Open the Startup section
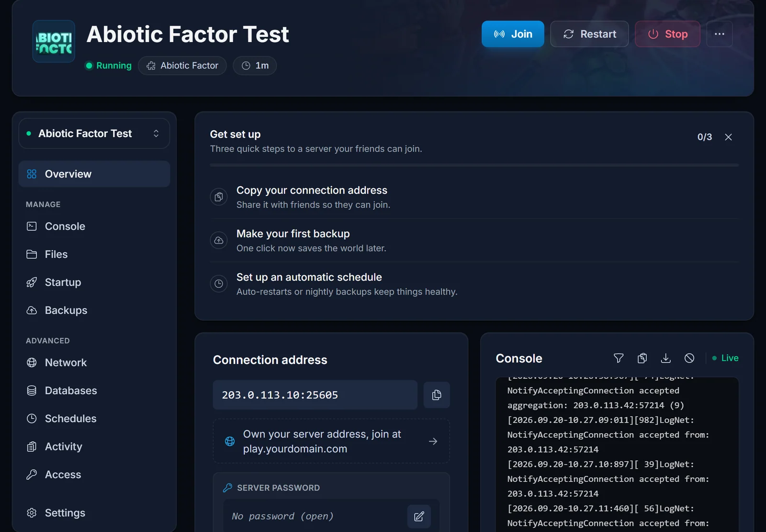The image size is (766, 532). 94,282
